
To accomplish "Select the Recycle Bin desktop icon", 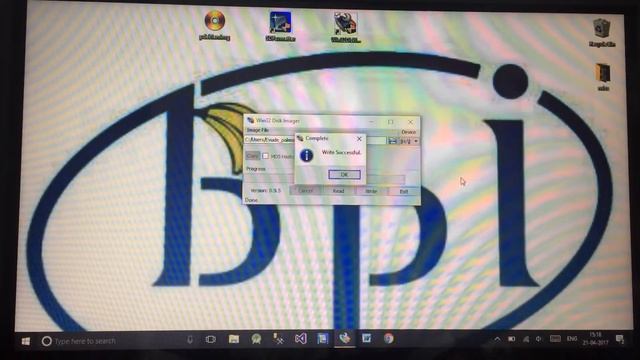I will pos(602,33).
